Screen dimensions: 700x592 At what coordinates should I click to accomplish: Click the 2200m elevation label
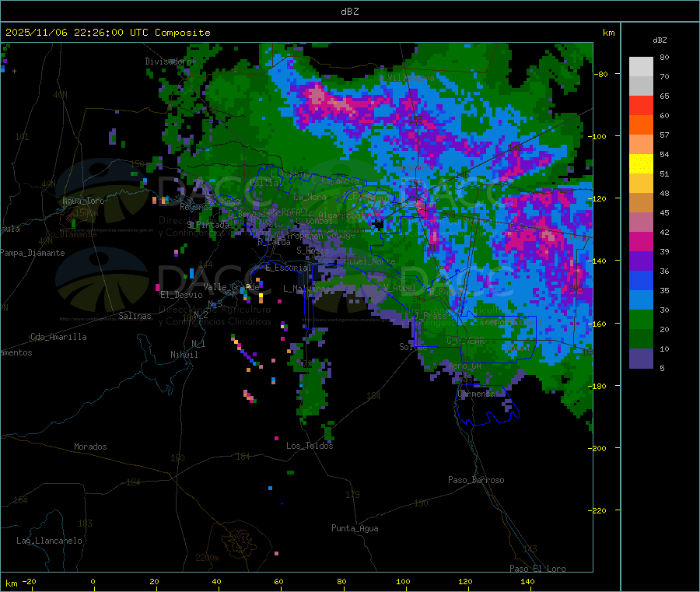pyautogui.click(x=207, y=558)
